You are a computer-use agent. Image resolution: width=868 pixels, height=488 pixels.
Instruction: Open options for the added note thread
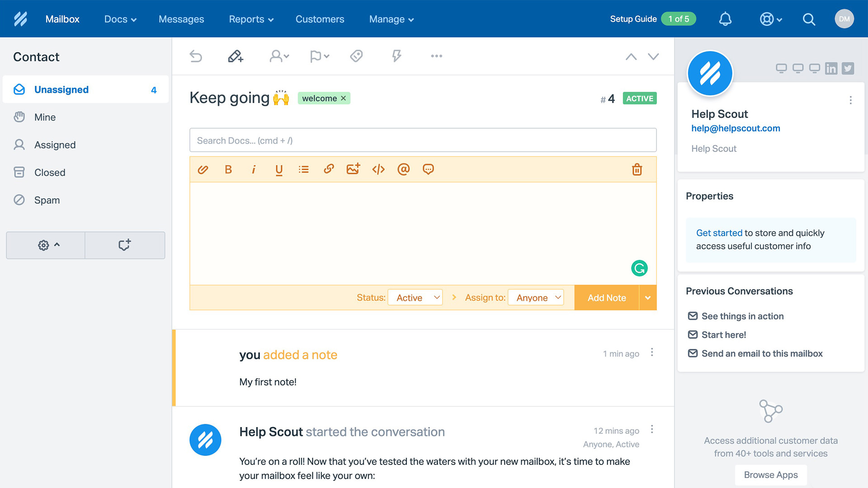pyautogui.click(x=652, y=352)
